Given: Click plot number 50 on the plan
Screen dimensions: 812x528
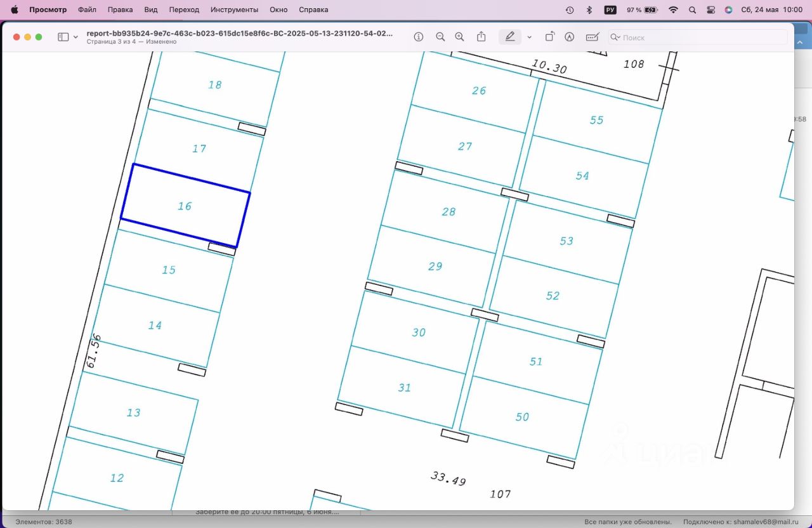Looking at the screenshot, I should pos(522,417).
